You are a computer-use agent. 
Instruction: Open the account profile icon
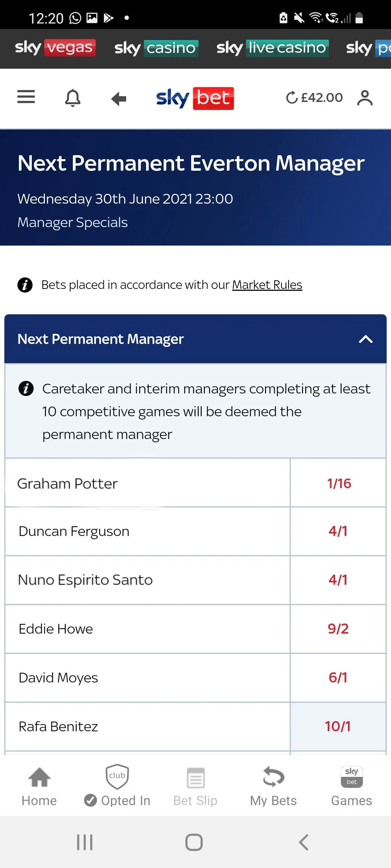click(365, 98)
